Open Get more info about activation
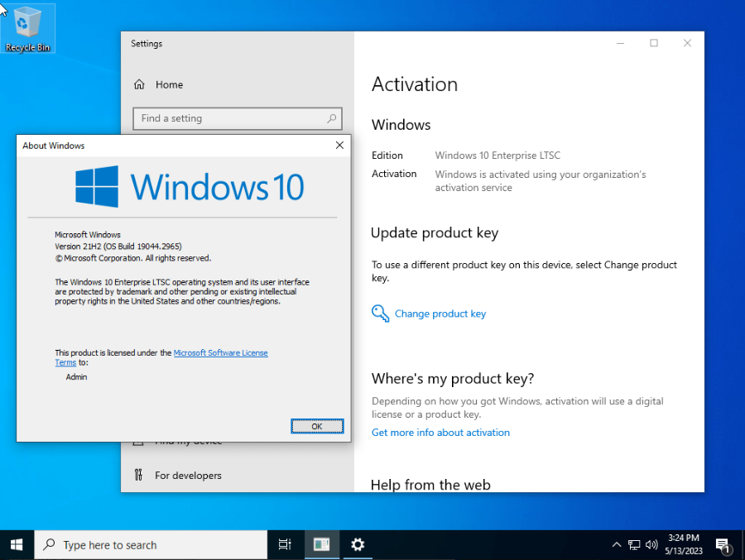 coord(440,433)
